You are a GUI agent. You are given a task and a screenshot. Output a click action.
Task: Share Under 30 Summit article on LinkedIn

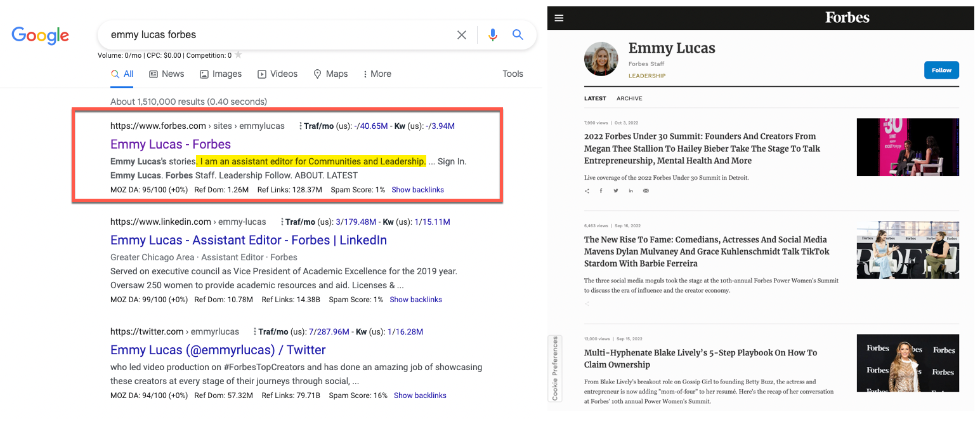coord(631,190)
